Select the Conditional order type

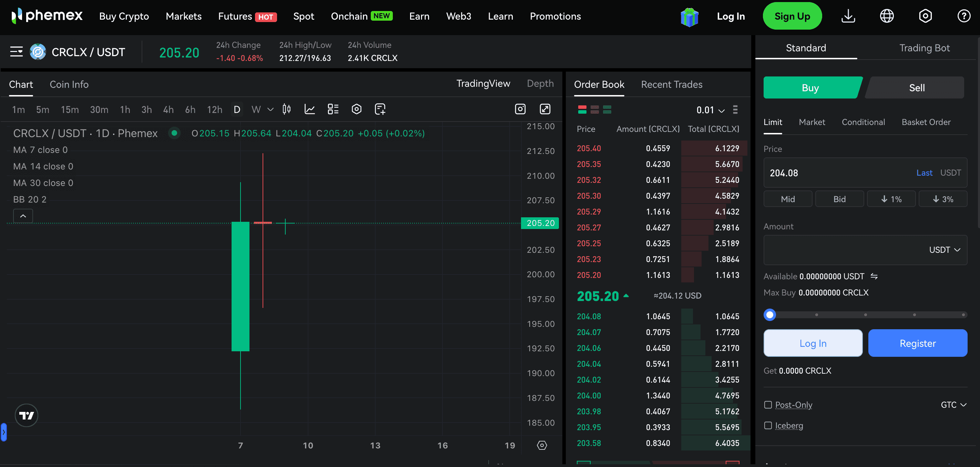[863, 122]
